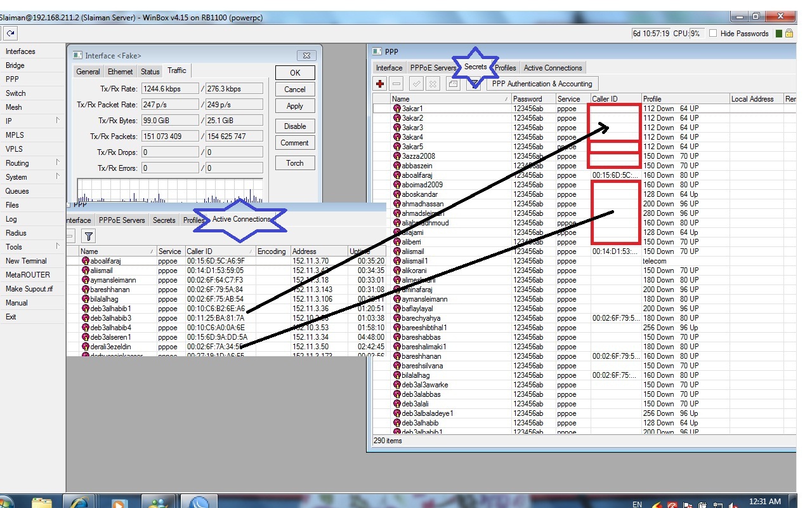
Task: Select Make Supout.rif in the left menu
Action: (x=29, y=289)
